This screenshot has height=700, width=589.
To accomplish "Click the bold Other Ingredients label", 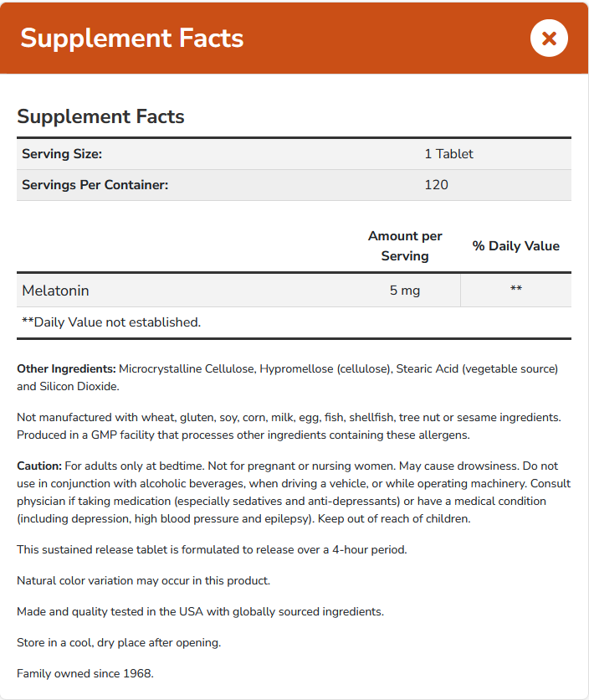I will (66, 368).
